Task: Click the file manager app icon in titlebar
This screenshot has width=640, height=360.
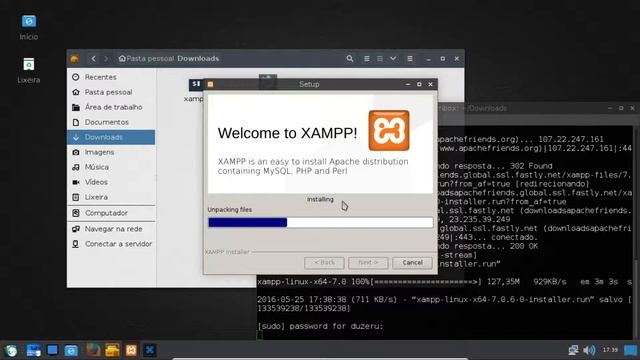Action: tap(74, 59)
